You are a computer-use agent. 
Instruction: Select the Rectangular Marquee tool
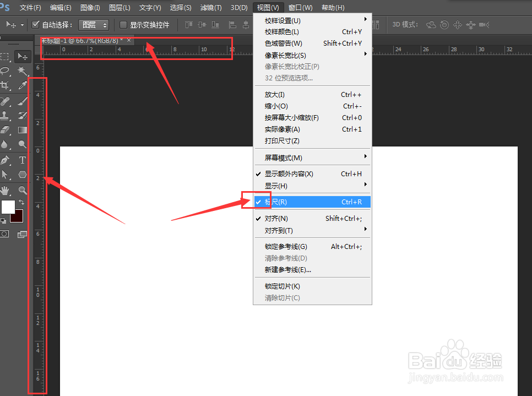pyautogui.click(x=6, y=57)
